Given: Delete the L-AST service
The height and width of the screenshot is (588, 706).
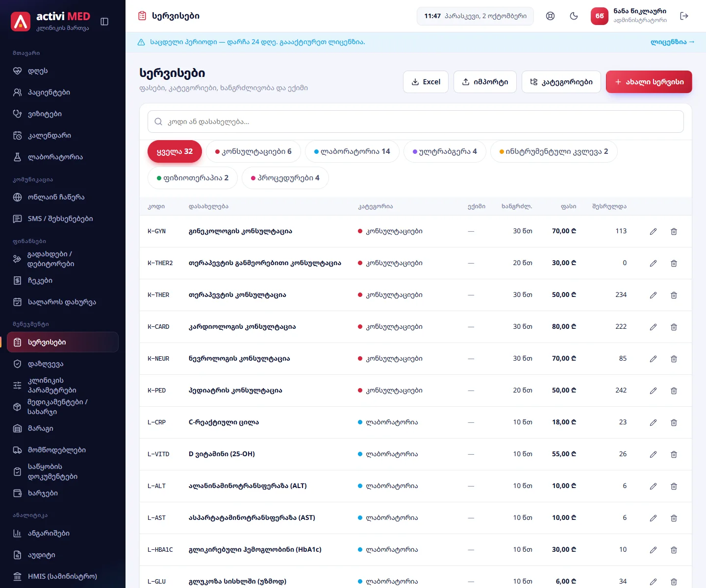Looking at the screenshot, I should click(674, 518).
